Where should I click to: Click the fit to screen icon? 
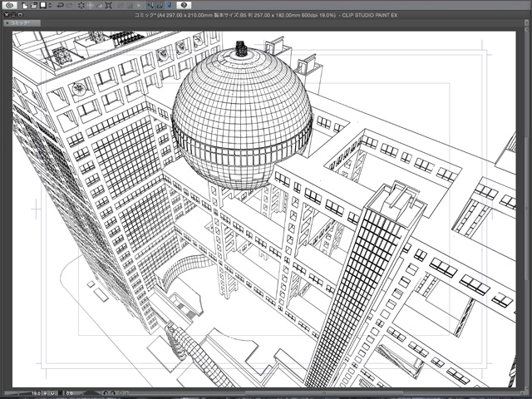[x=61, y=393]
